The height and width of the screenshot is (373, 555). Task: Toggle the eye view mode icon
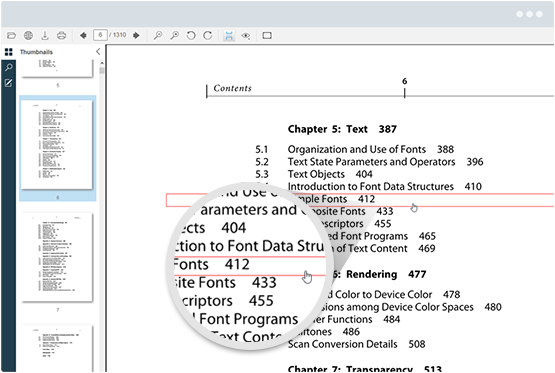tap(246, 35)
